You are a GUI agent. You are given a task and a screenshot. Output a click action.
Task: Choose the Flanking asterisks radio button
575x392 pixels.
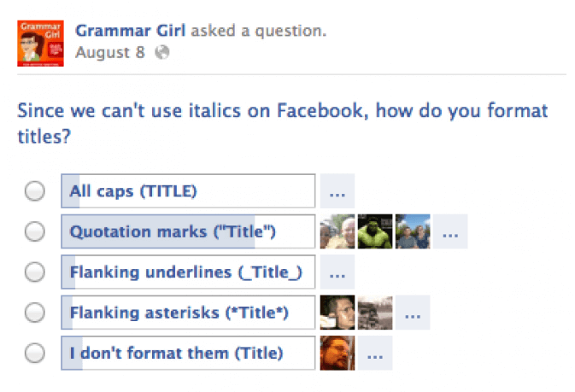(x=35, y=313)
